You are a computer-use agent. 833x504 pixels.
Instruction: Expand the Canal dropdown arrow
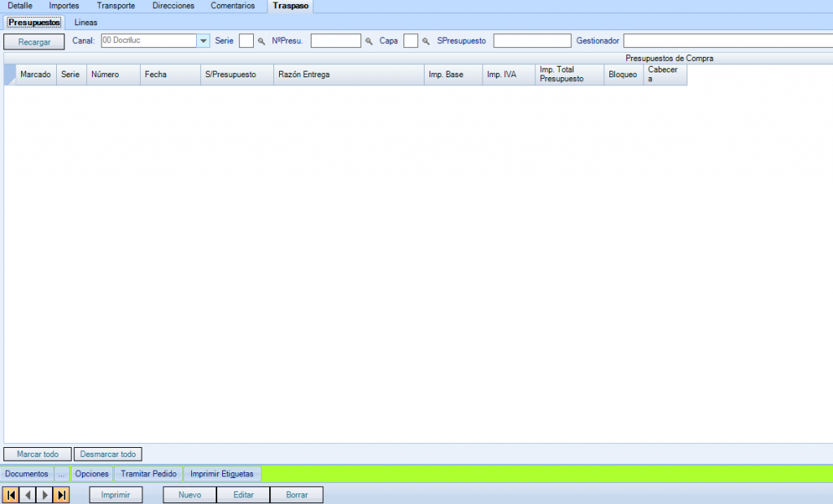(203, 41)
